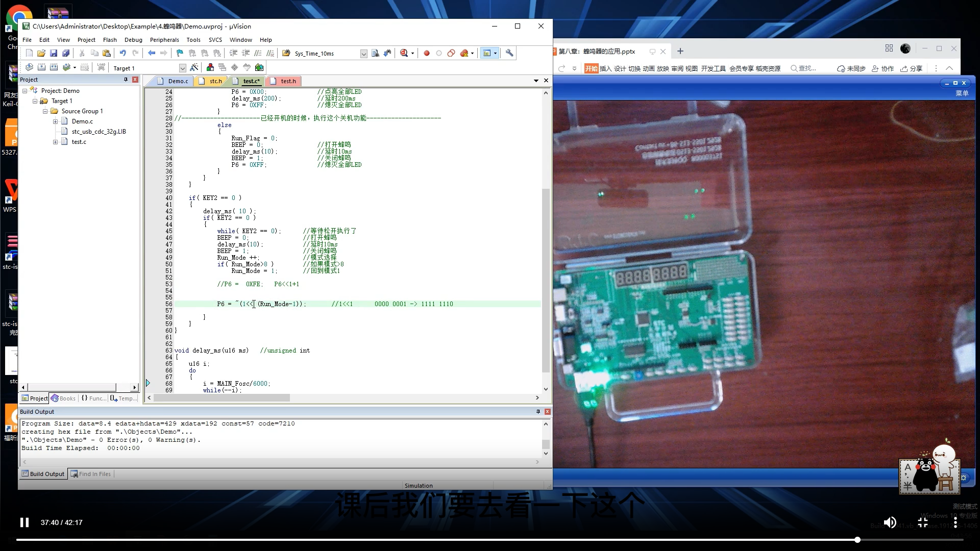Click the Download LOAD icon
980x551 pixels.
(x=101, y=67)
